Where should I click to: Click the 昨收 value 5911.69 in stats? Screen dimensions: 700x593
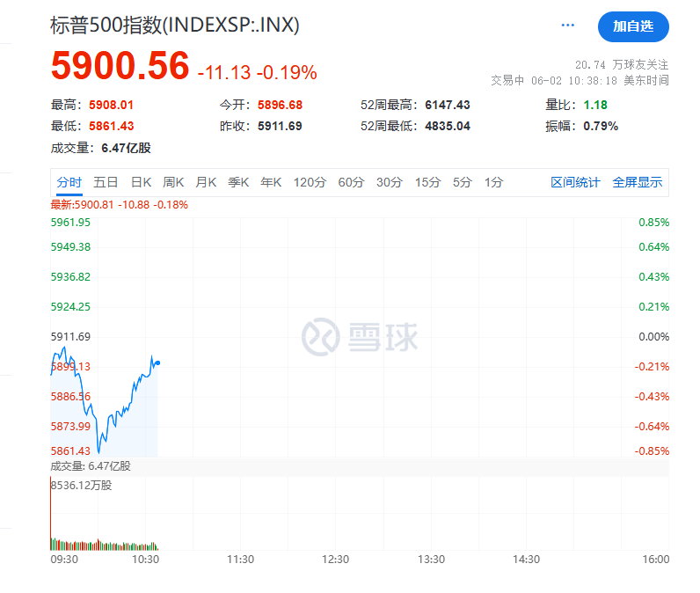point(280,127)
